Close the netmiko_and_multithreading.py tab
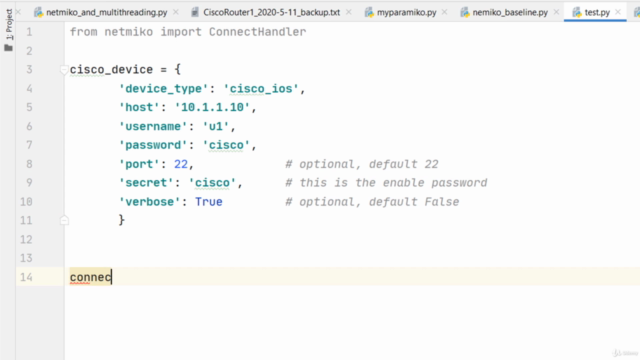The width and height of the screenshot is (640, 360). click(x=176, y=12)
